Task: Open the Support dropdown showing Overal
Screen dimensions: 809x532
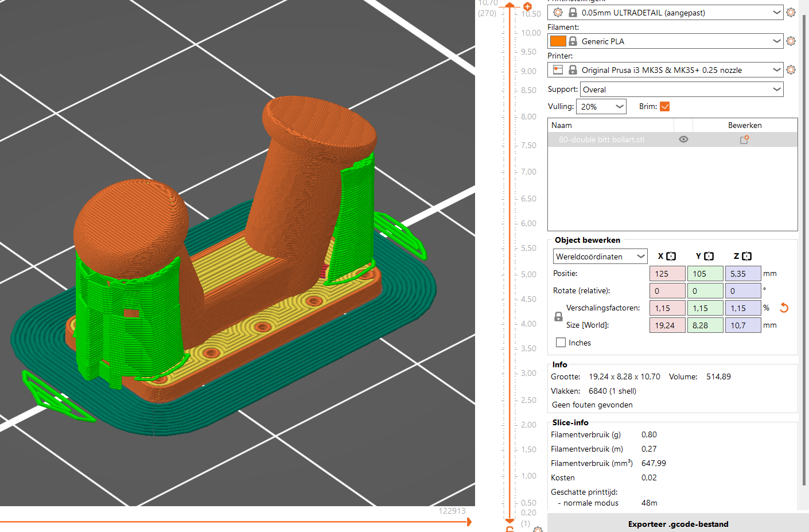Action: 682,90
